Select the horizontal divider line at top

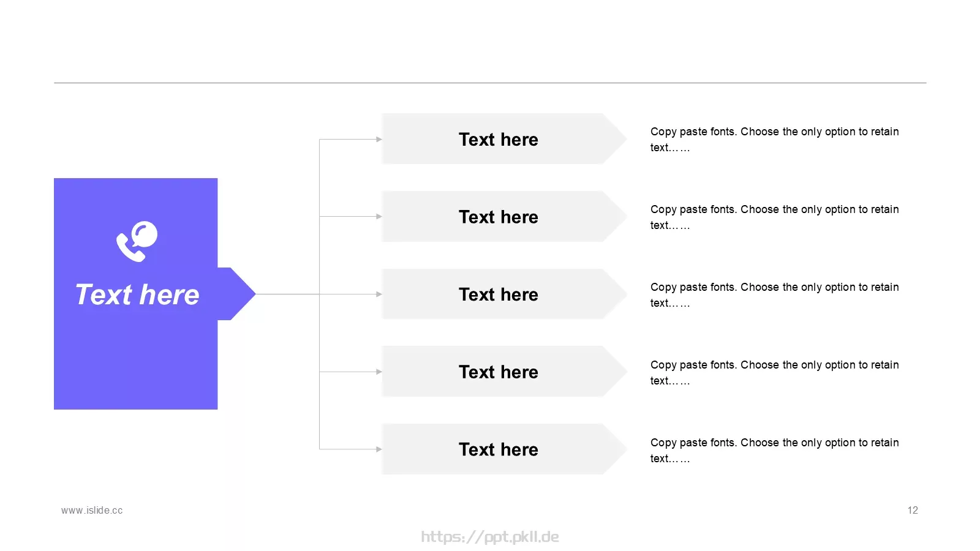click(490, 83)
